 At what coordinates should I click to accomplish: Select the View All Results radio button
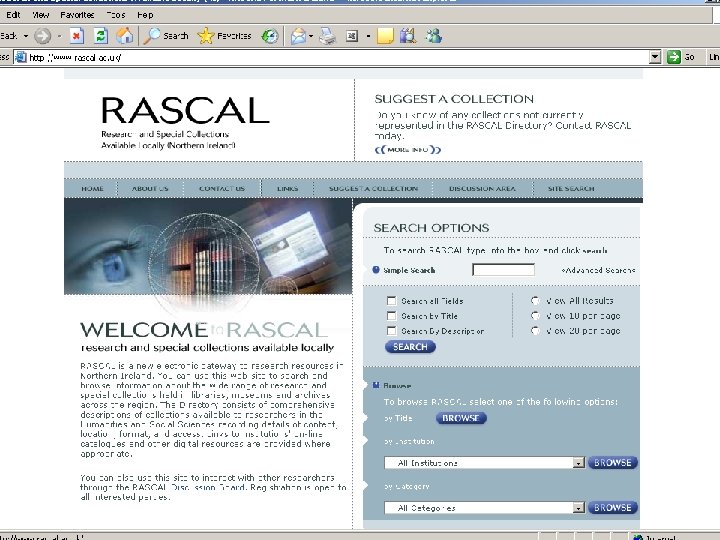(535, 301)
